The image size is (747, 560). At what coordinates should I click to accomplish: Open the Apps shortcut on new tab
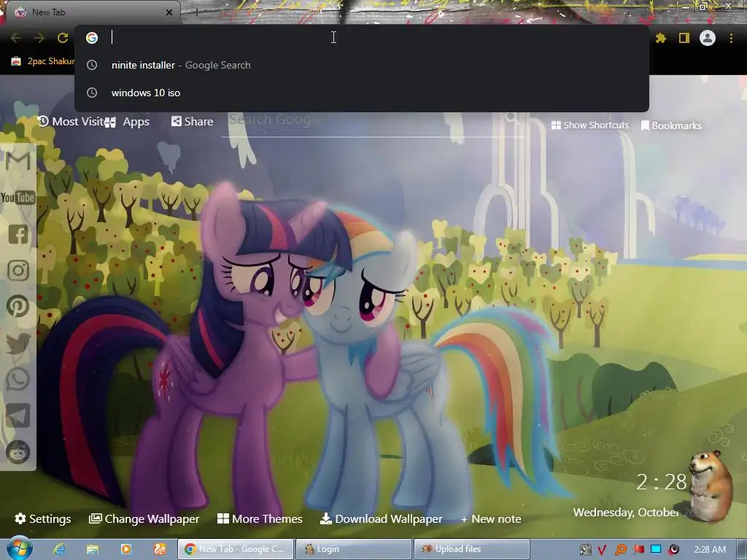(127, 122)
